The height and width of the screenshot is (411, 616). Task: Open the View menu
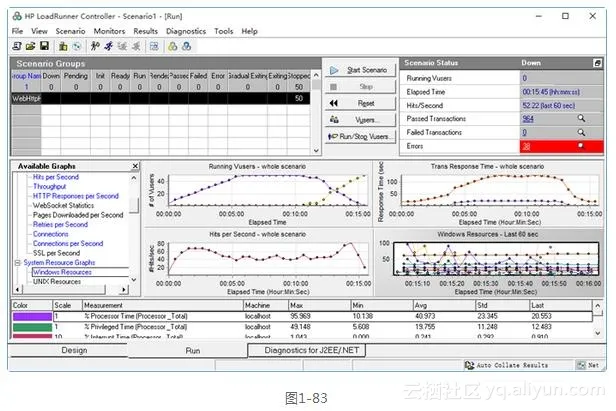39,31
